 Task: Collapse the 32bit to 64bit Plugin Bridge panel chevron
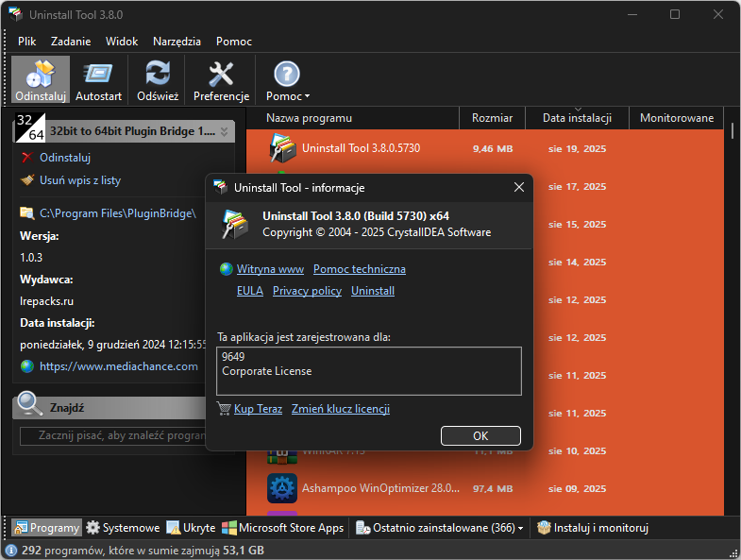pyautogui.click(x=224, y=131)
